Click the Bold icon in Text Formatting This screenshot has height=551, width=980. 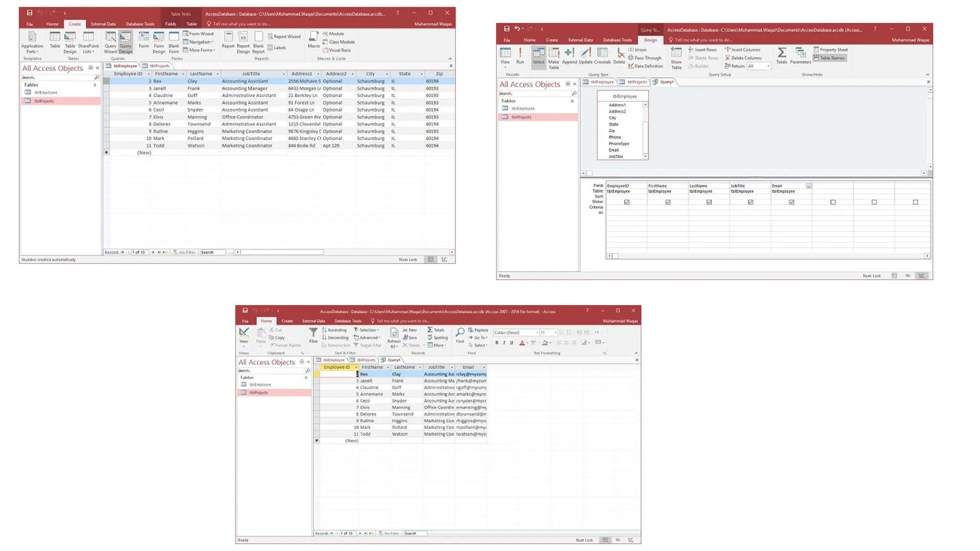(x=497, y=342)
